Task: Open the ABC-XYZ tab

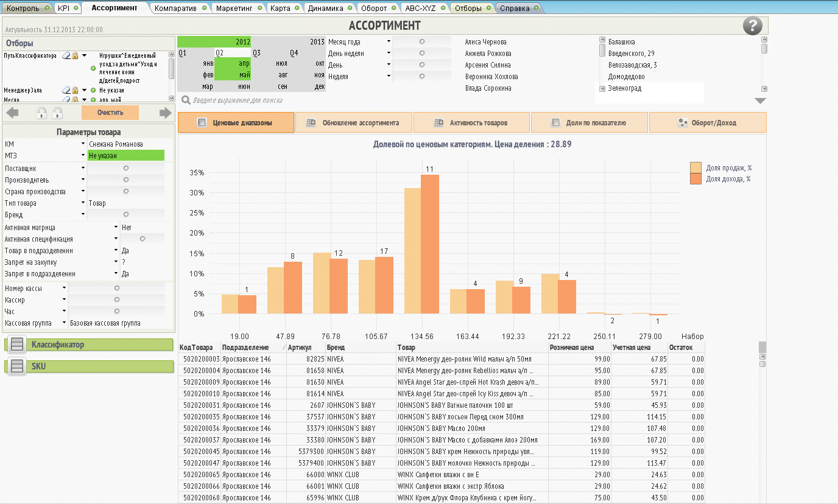Action: (425, 9)
